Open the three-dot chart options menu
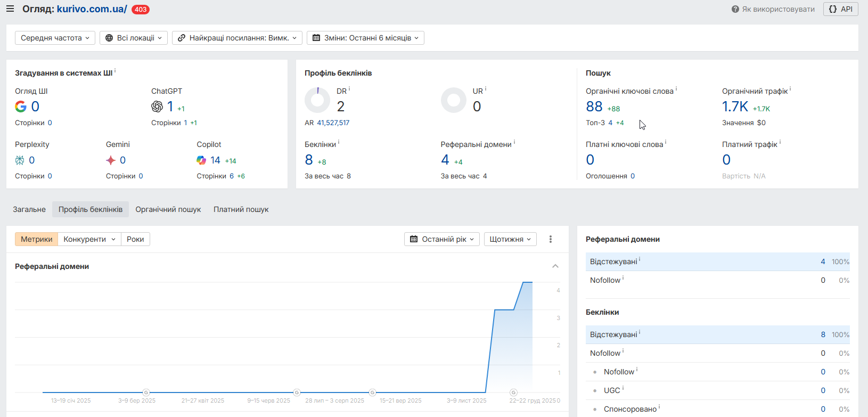This screenshot has width=868, height=417. point(551,239)
